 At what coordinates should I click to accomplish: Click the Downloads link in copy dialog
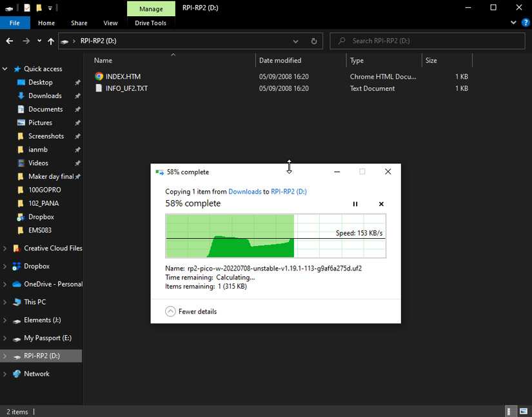(x=244, y=192)
